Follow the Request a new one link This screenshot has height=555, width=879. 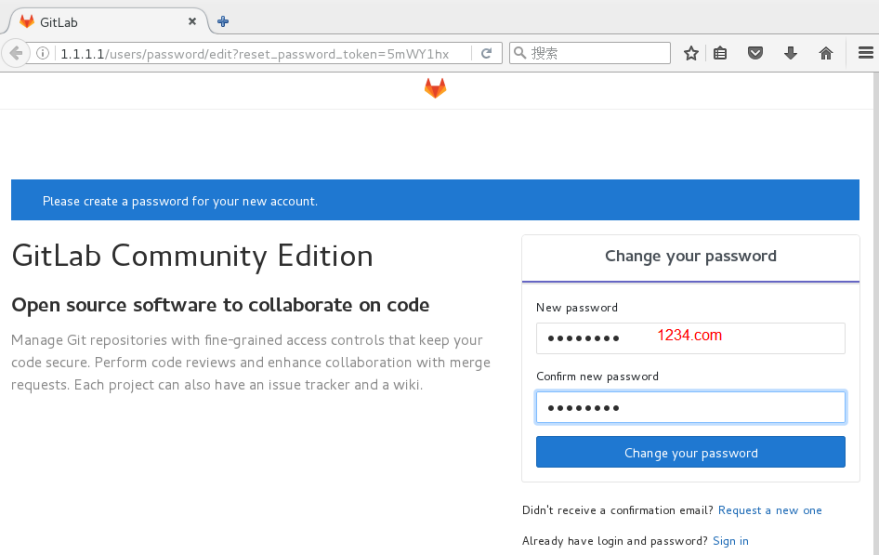(770, 510)
